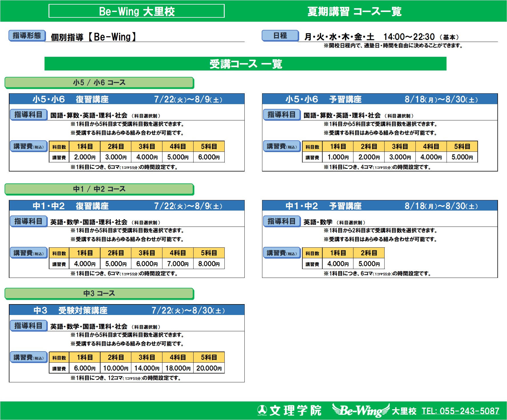This screenshot has height=420, width=507.
Task: Click '講習費' badge in 中3 受験対策講座
Action: (29, 358)
